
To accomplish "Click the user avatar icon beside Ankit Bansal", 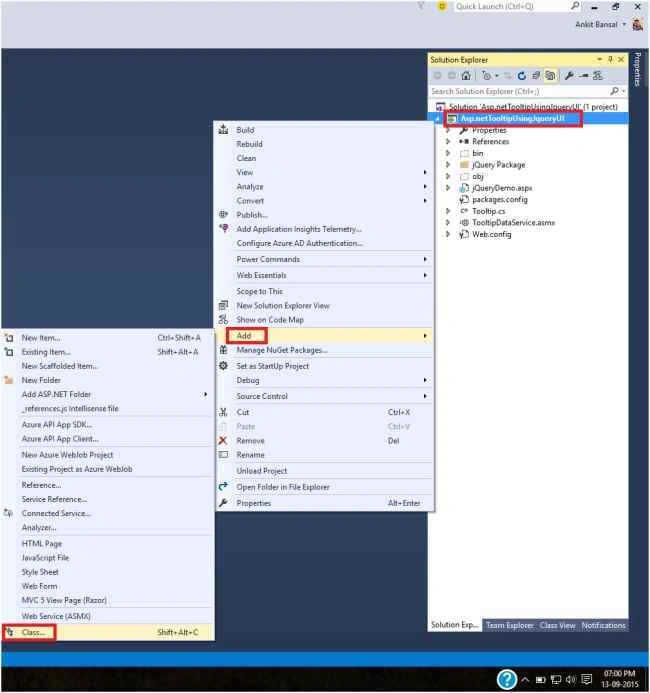I will click(637, 24).
